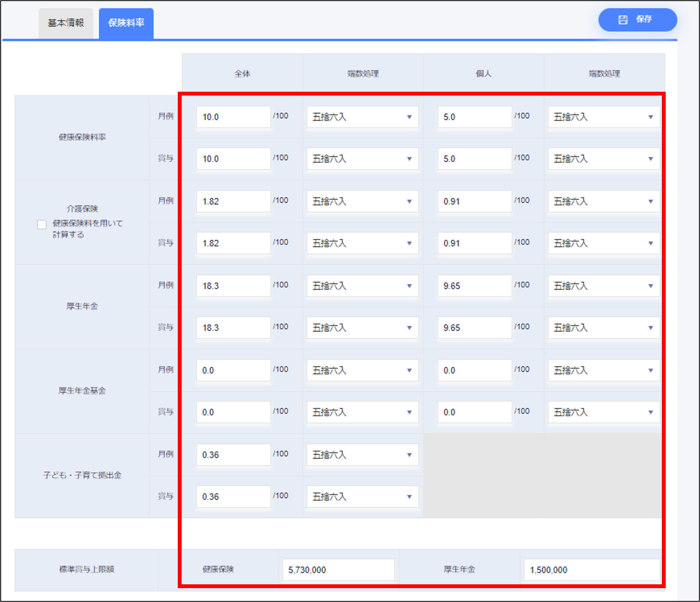Click 健康保険料率 月例 全体 rate field 10.0
The height and width of the screenshot is (602, 700).
coord(233,117)
